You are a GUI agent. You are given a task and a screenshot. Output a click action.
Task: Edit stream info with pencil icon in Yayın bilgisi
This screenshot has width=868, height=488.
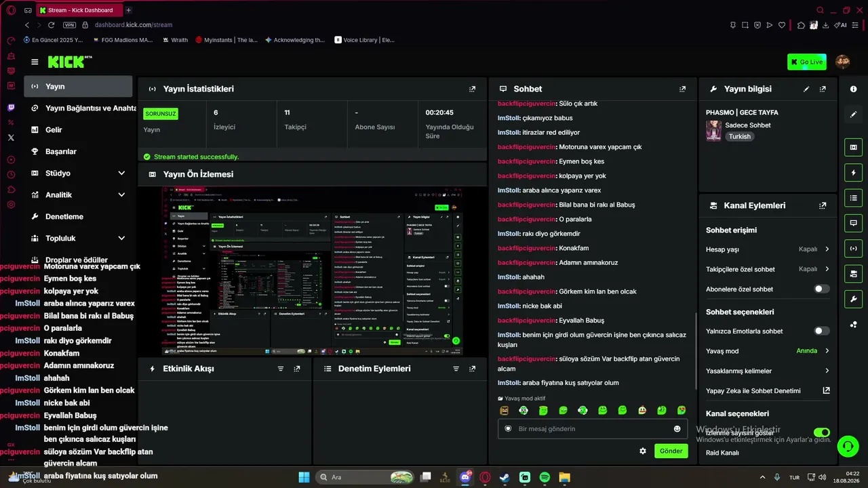806,89
